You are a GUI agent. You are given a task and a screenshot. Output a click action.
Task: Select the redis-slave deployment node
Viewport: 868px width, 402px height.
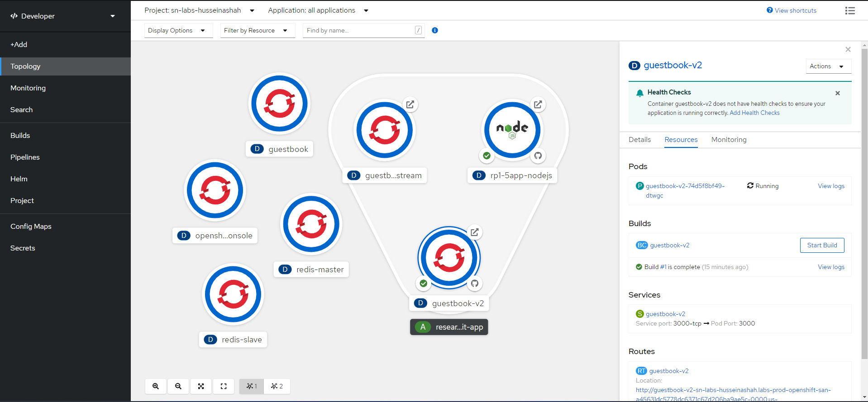click(233, 294)
